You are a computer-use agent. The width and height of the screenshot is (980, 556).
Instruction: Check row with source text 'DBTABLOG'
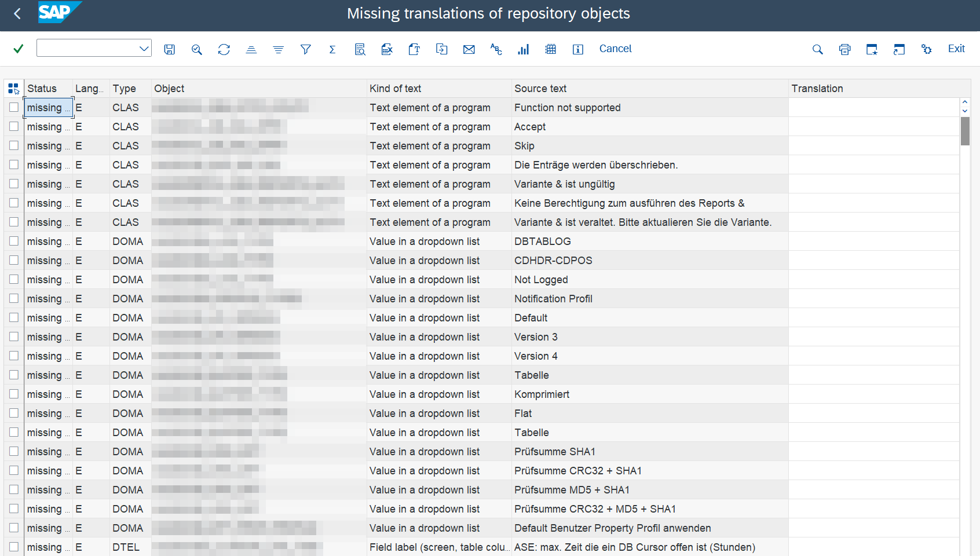point(14,241)
